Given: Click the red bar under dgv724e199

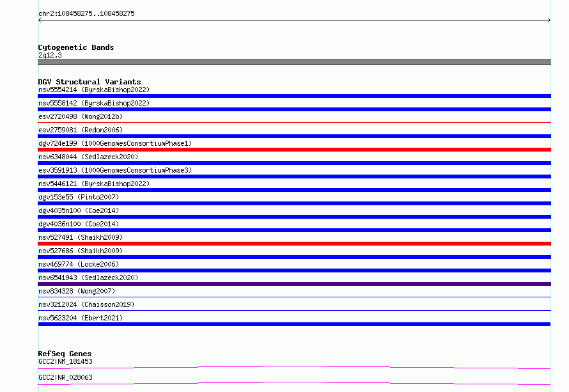Looking at the screenshot, I should click(x=294, y=150).
